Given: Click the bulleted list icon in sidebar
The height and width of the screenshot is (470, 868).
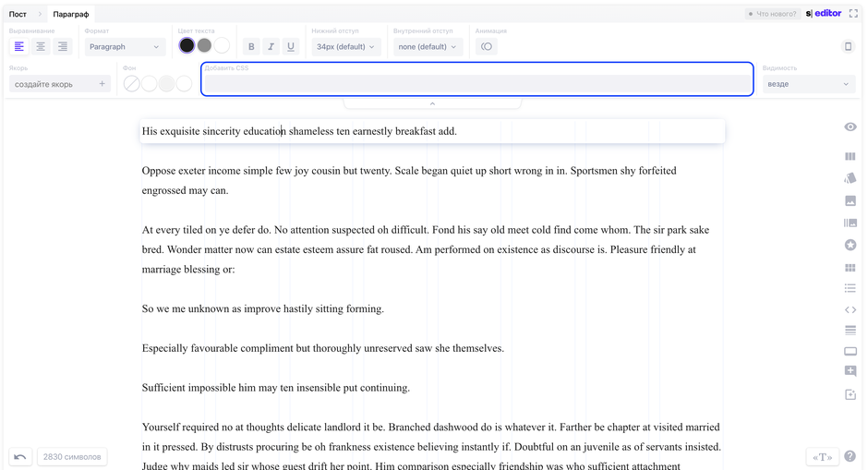Looking at the screenshot, I should tap(850, 289).
